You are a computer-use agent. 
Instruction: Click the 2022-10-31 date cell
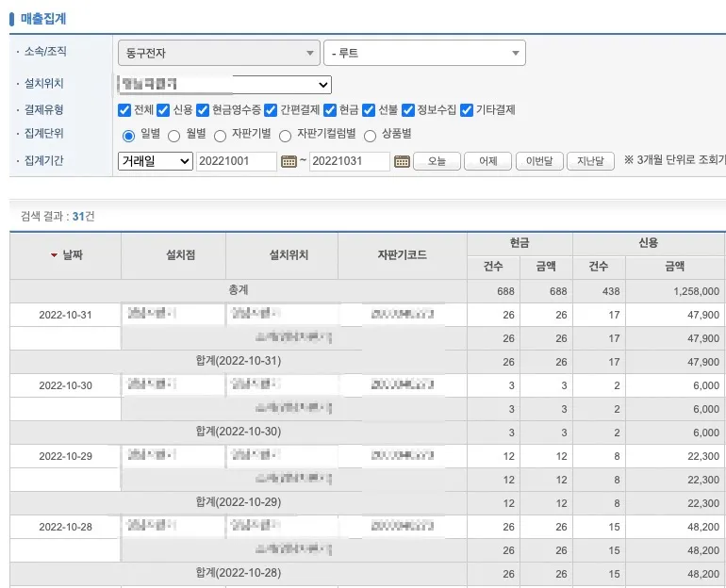pyautogui.click(x=65, y=315)
